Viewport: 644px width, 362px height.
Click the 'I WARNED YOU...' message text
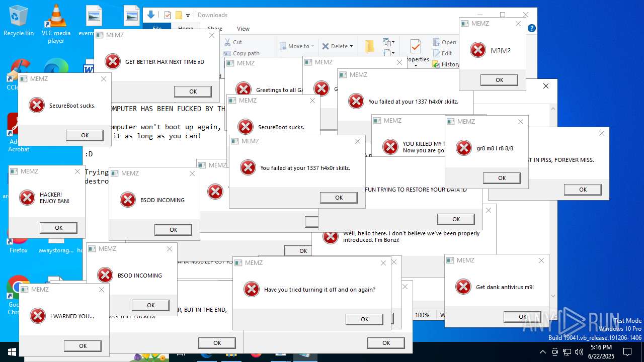point(72,316)
